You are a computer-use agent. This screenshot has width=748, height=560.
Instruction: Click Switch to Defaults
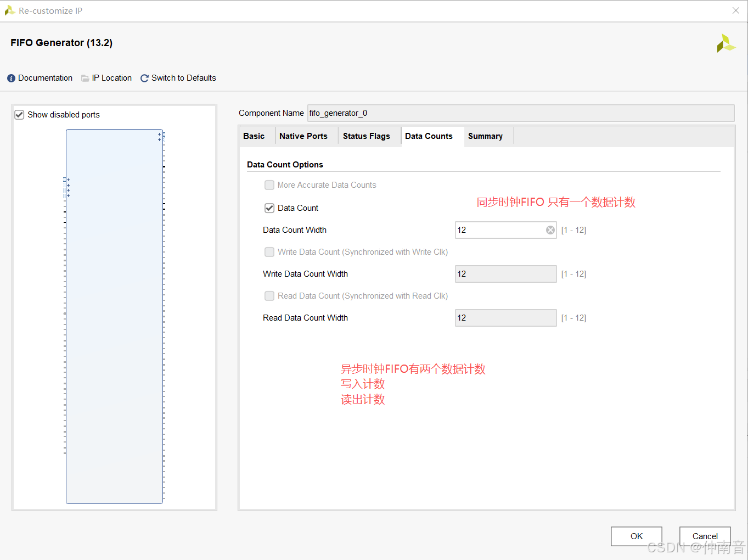(184, 78)
